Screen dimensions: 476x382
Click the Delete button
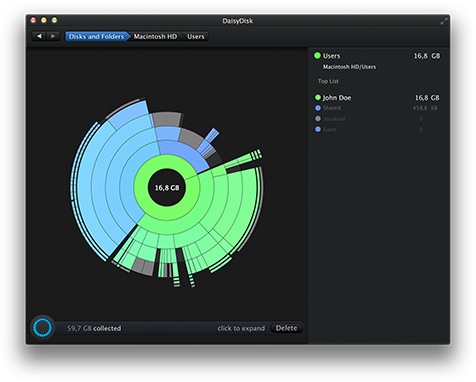click(286, 328)
